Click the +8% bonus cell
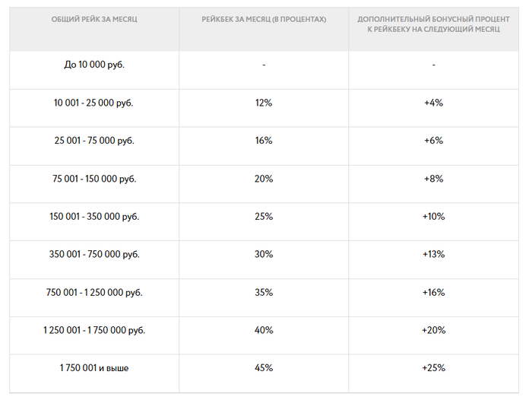 click(433, 179)
